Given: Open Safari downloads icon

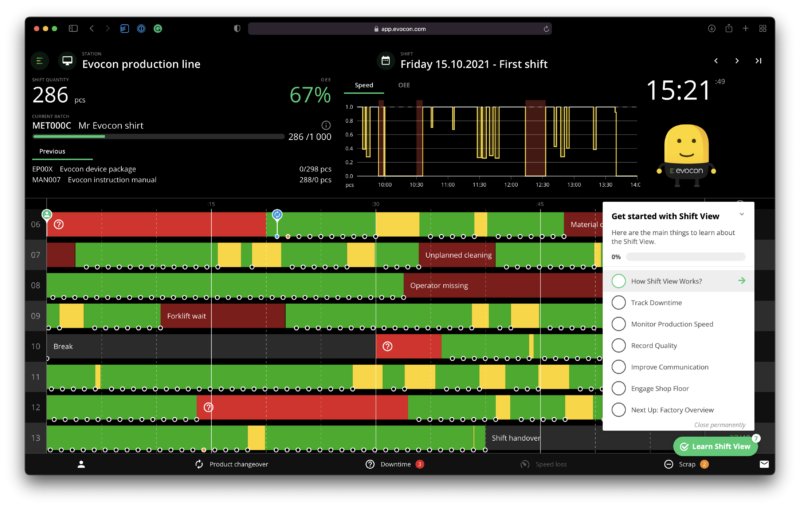Looking at the screenshot, I should [x=711, y=29].
